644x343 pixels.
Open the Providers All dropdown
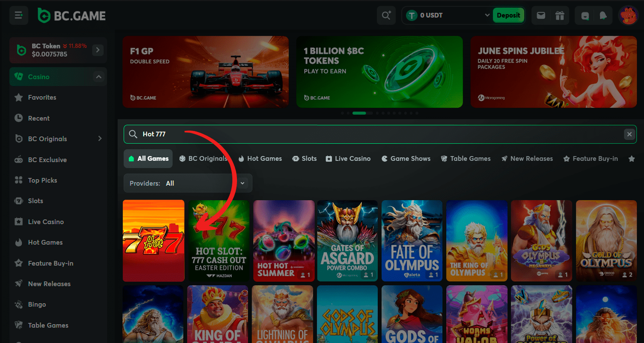[188, 183]
